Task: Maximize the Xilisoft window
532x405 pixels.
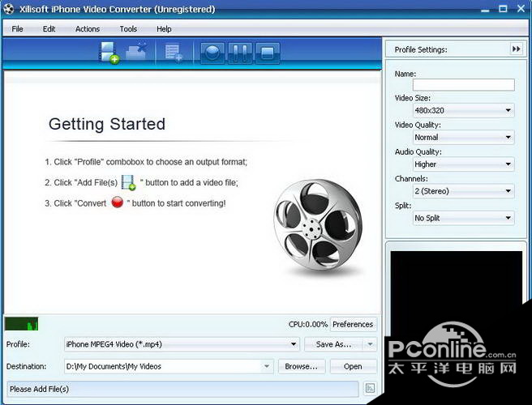Action: [x=503, y=9]
